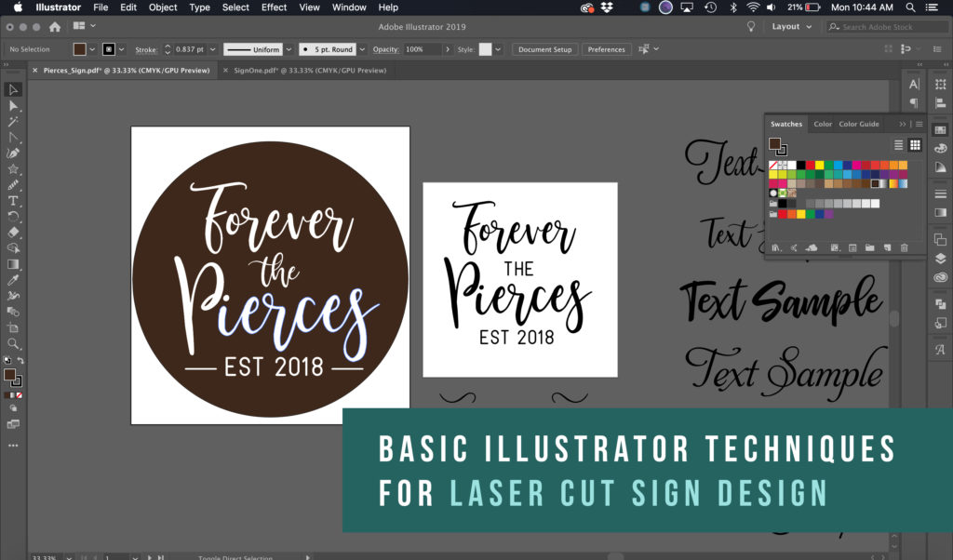Select the yellow swatch in top row

pyautogui.click(x=819, y=166)
